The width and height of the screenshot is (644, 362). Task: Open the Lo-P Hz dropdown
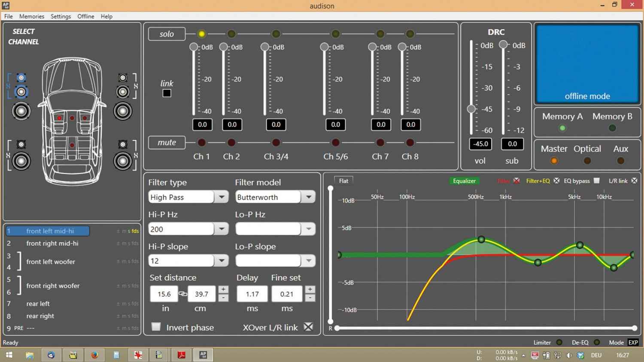pos(308,229)
